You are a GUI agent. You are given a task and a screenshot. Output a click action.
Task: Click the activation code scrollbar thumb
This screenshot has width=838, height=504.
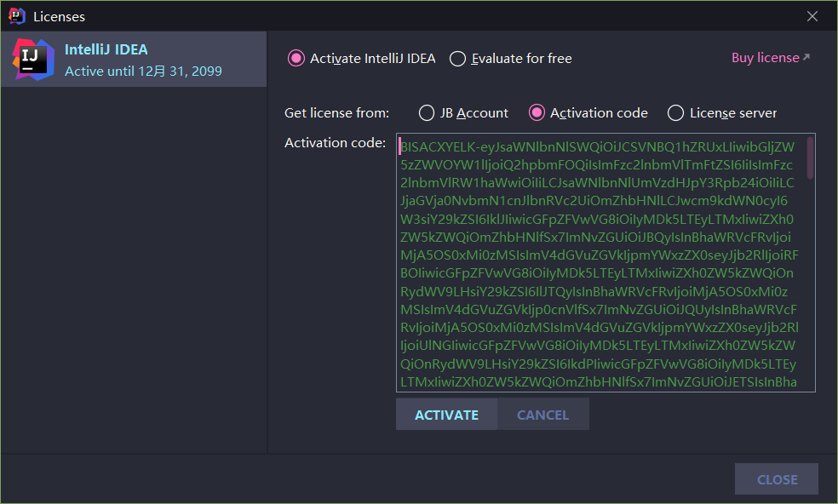[x=810, y=158]
